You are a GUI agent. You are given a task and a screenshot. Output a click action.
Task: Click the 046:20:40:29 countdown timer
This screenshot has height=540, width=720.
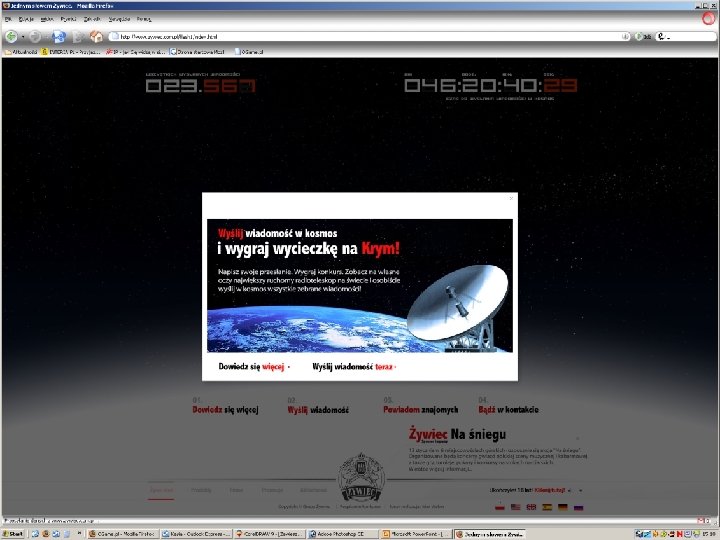490,86
